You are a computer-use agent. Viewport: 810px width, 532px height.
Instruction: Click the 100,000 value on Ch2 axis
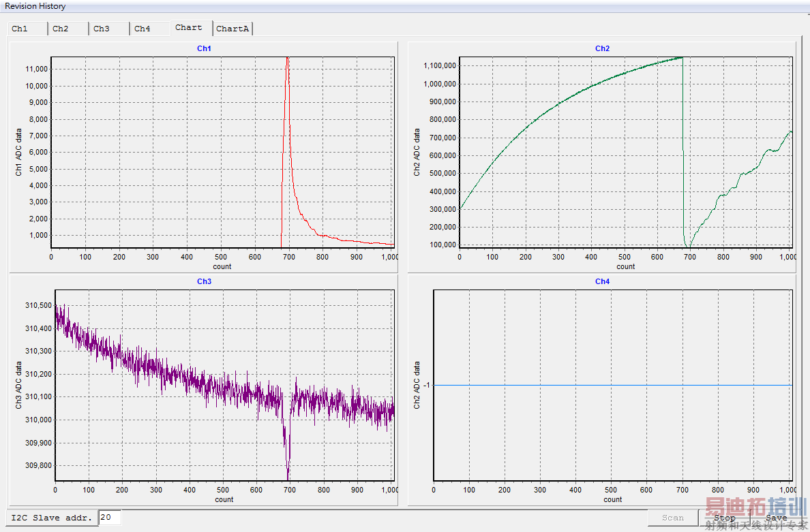tap(443, 245)
